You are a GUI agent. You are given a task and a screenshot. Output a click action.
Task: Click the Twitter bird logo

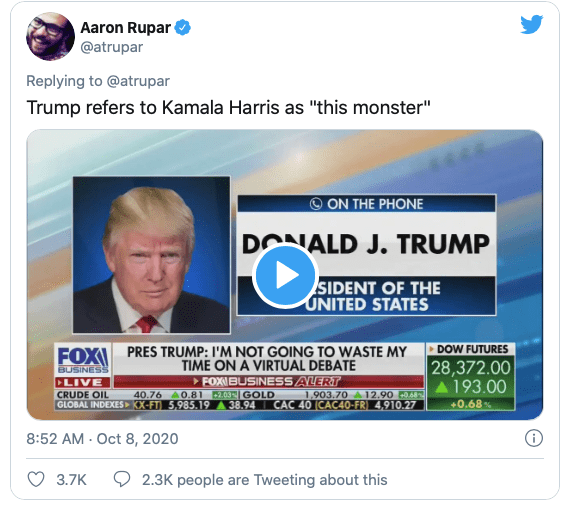532,25
